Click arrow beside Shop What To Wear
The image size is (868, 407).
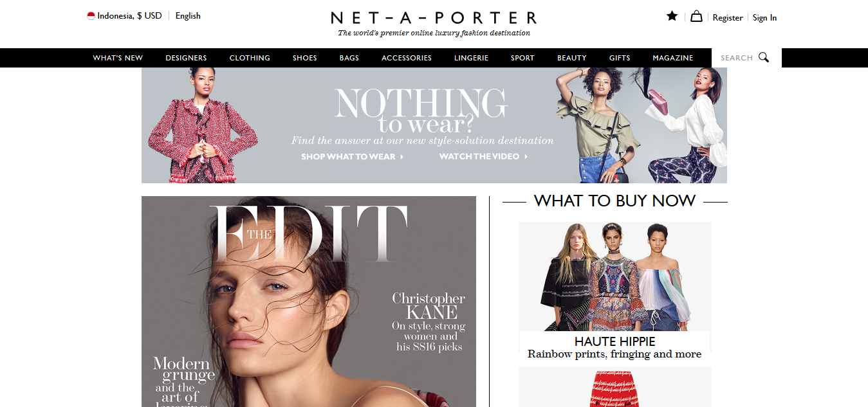click(x=402, y=156)
